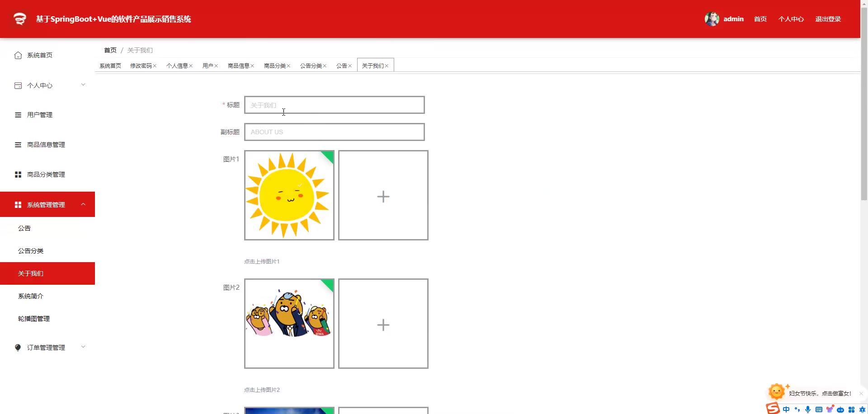The height and width of the screenshot is (414, 868).
Task: Close the 用户 tab
Action: (x=216, y=66)
